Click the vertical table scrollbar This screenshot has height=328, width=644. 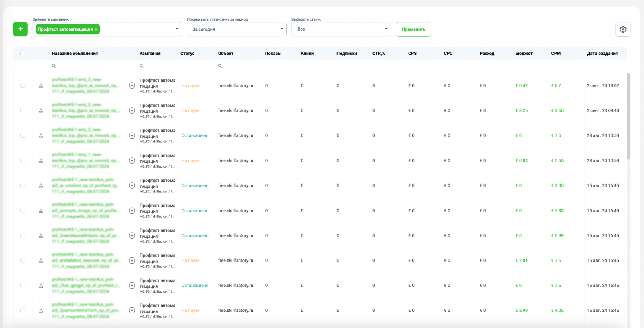click(x=628, y=116)
